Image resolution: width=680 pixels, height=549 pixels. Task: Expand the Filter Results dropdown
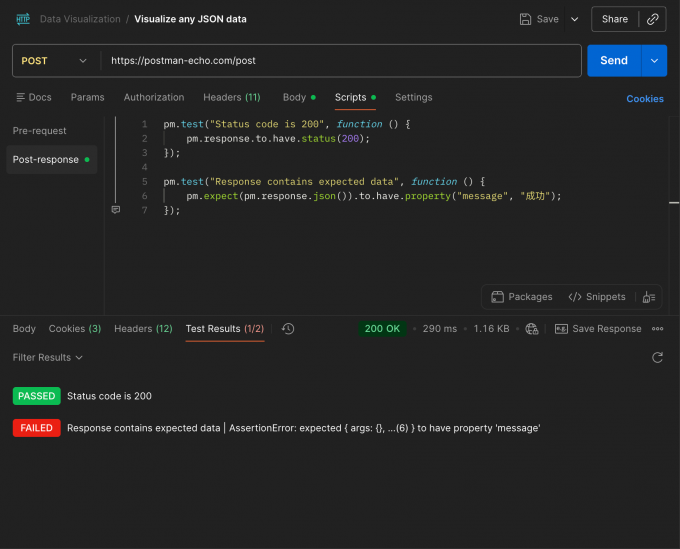click(48, 357)
